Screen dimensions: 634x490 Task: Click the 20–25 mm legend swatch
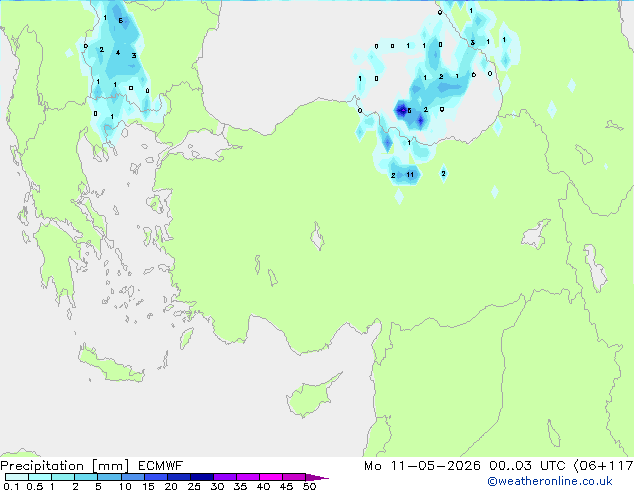pyautogui.click(x=179, y=477)
